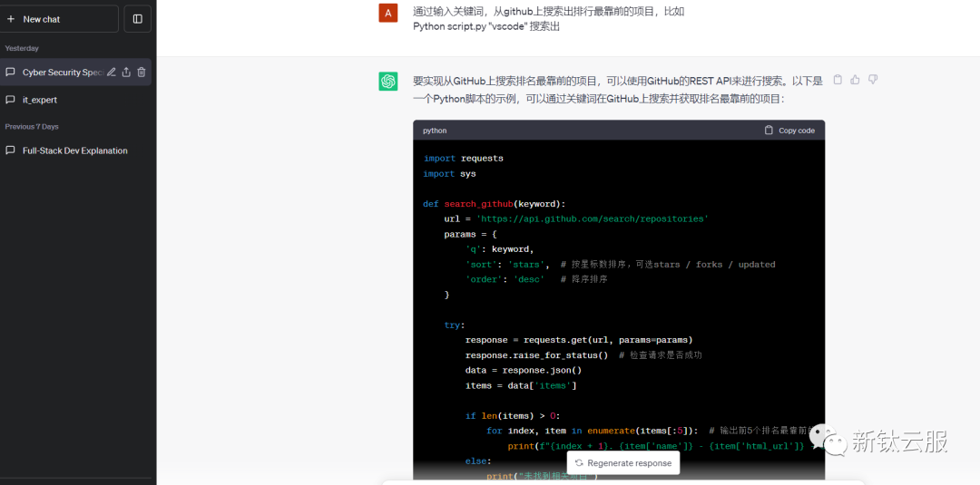
Task: Click the 'response = requests.get(url, params=params)' line
Action: click(x=579, y=340)
